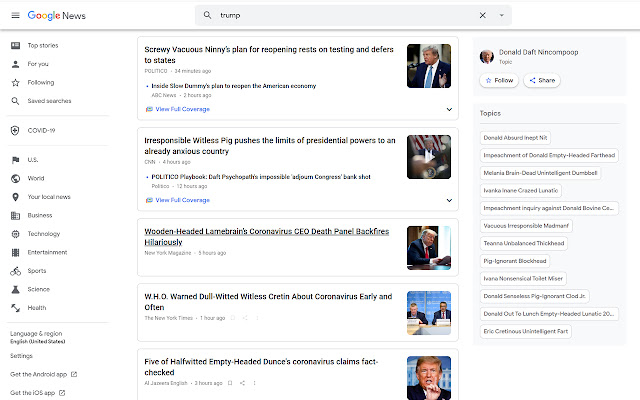Click Your local news pin icon
The image size is (640, 400).
[x=16, y=197]
